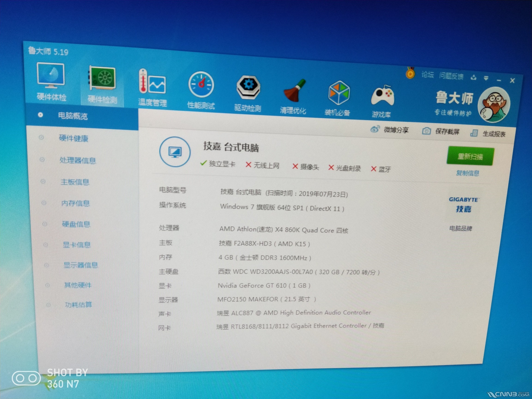Screen dimensions: 532x399
Task: Click the 蓝牙 status
Action: [x=381, y=169]
